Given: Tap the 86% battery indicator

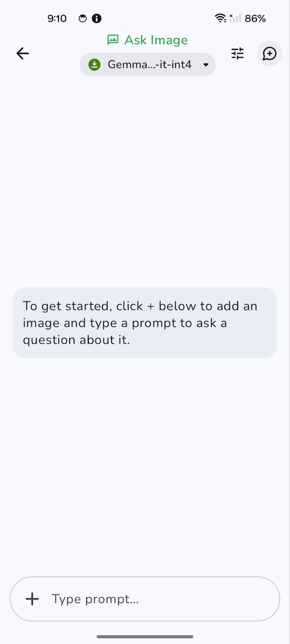Looking at the screenshot, I should coord(255,19).
